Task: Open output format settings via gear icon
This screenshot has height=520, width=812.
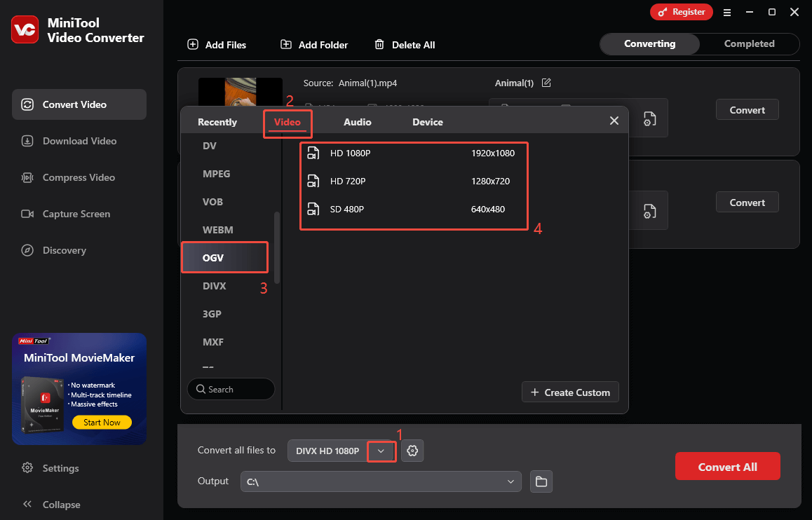Action: pos(412,451)
